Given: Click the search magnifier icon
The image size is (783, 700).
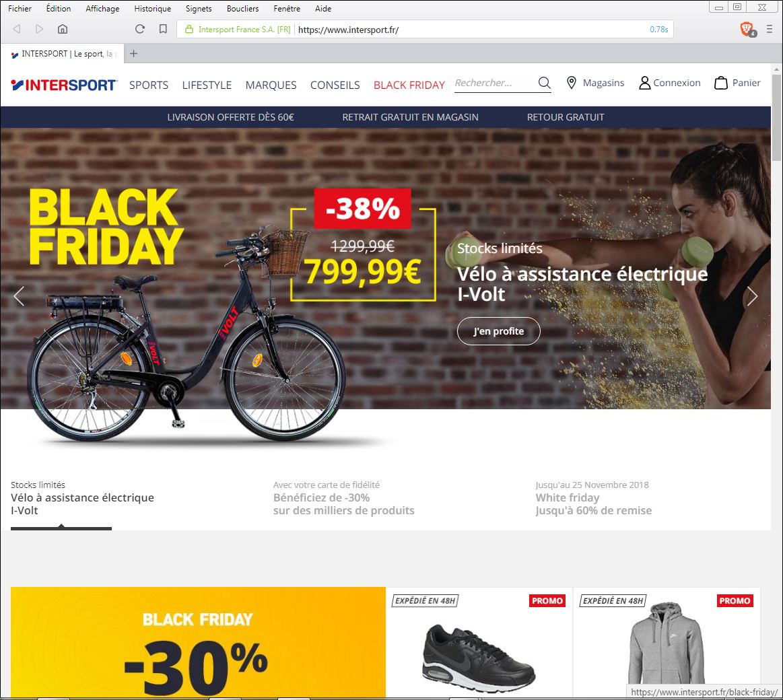Looking at the screenshot, I should pyautogui.click(x=544, y=83).
